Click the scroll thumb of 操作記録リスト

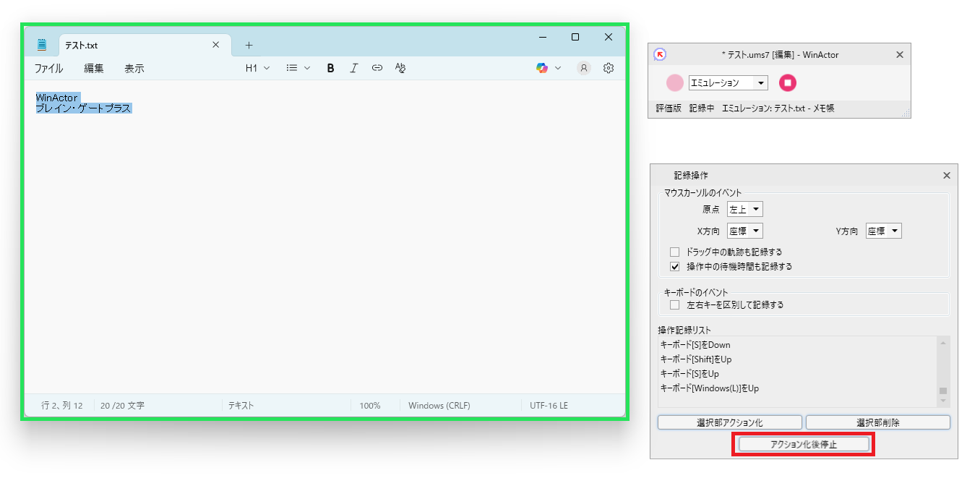943,391
